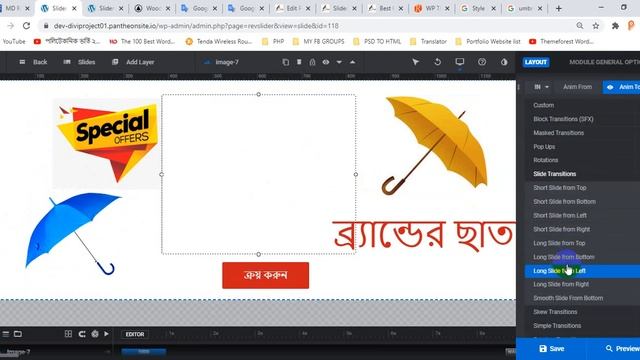Select the red Bengali headline text layer

tap(424, 235)
